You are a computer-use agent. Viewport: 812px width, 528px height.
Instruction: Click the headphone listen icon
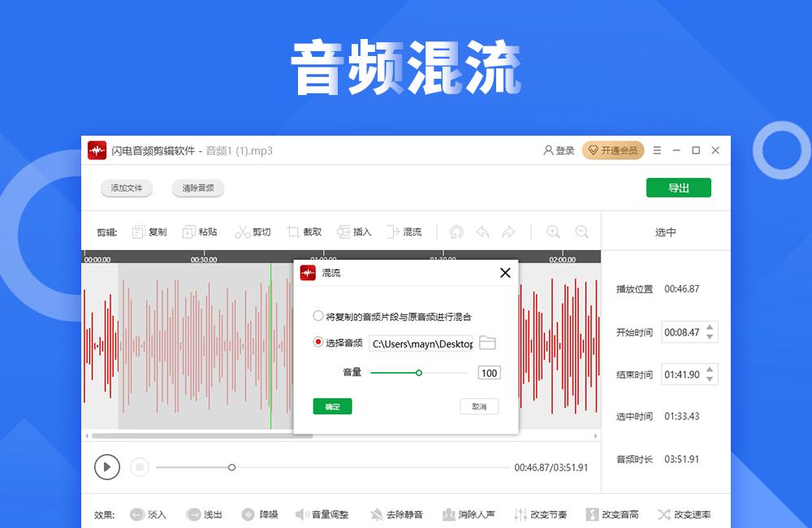456,232
